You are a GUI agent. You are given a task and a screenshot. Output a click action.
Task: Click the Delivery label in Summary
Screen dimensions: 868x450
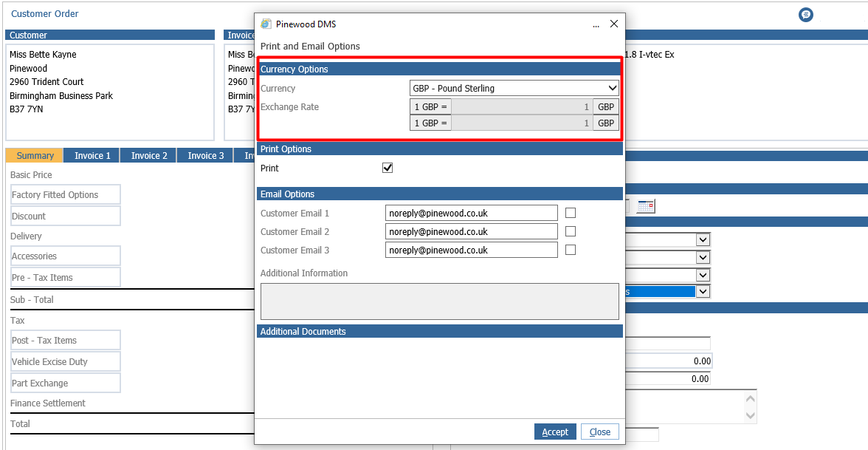26,236
